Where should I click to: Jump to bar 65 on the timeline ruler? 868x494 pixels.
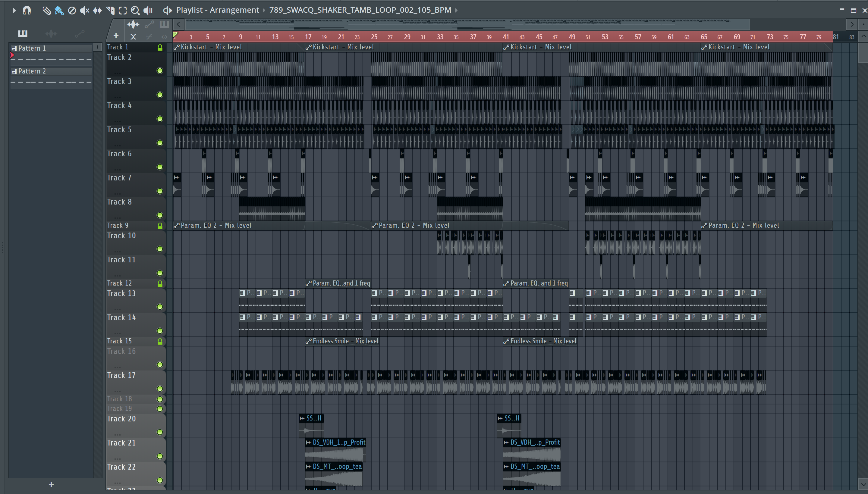click(x=704, y=37)
